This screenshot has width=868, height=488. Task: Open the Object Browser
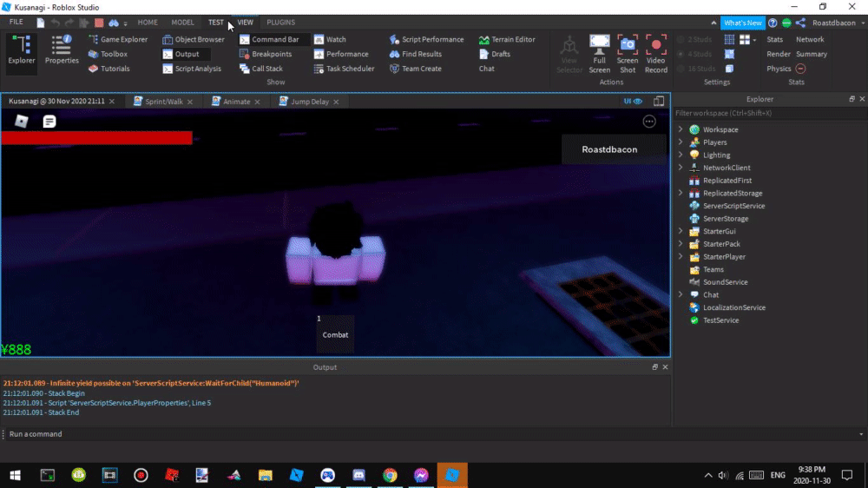pos(194,39)
